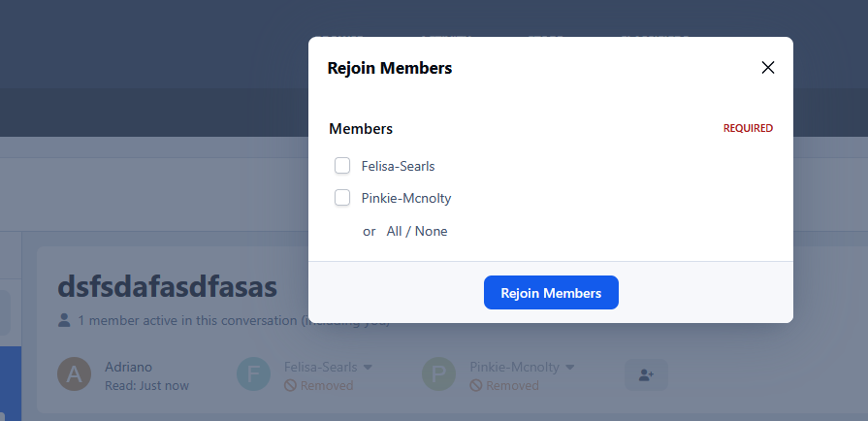Click the conversation title dsfsdafasdfasas

point(167,286)
